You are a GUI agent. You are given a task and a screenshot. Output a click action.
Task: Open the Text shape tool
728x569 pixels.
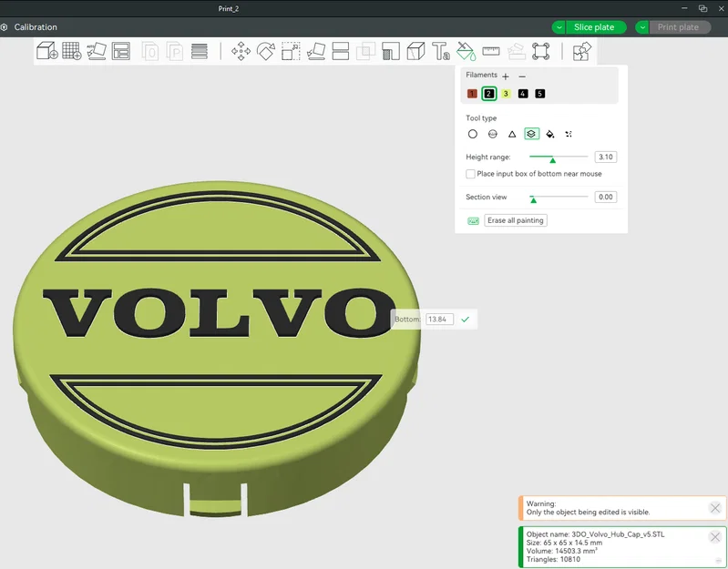(x=441, y=51)
